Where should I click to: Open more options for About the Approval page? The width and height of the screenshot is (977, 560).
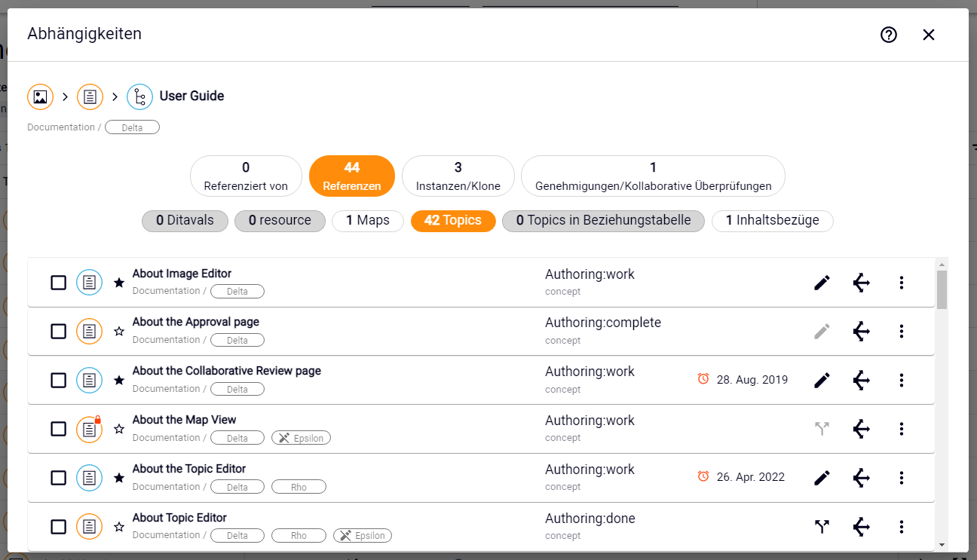pyautogui.click(x=902, y=332)
